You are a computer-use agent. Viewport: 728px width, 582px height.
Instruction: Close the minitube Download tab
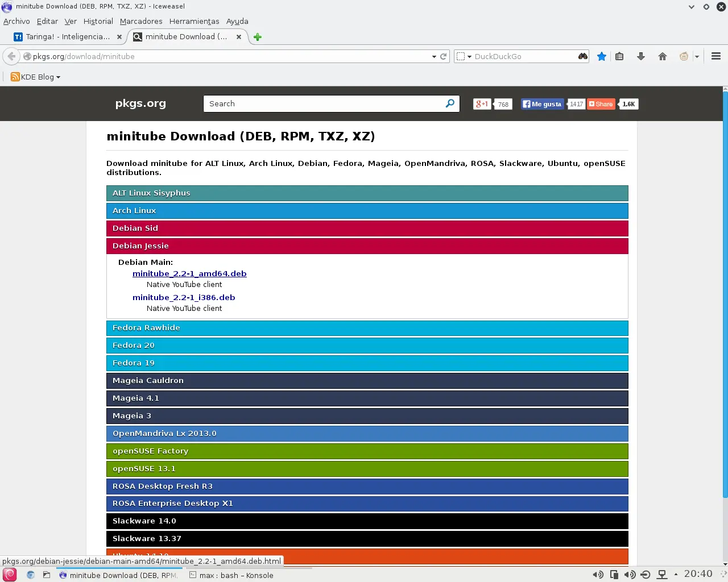point(239,37)
